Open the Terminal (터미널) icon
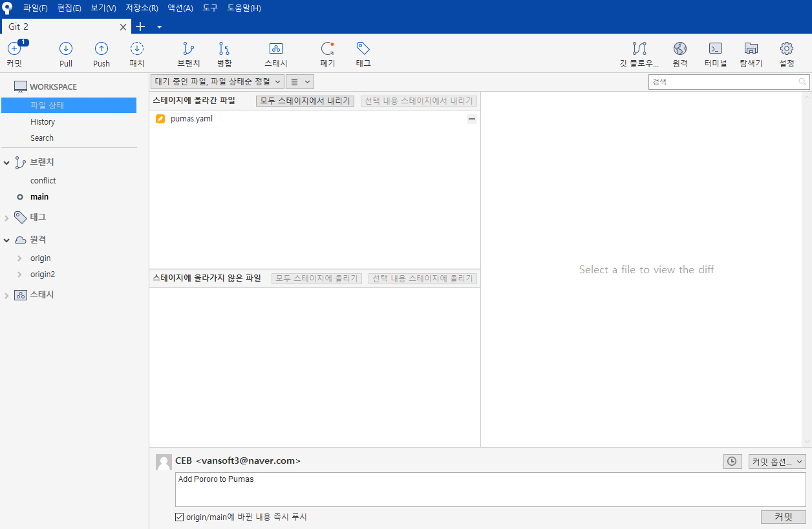The width and height of the screenshot is (812, 529). 716,48
